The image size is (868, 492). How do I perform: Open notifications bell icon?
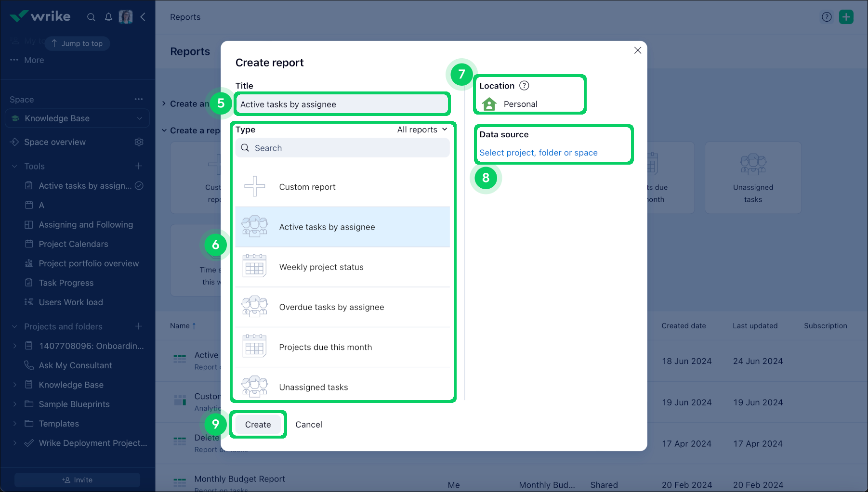click(x=108, y=17)
